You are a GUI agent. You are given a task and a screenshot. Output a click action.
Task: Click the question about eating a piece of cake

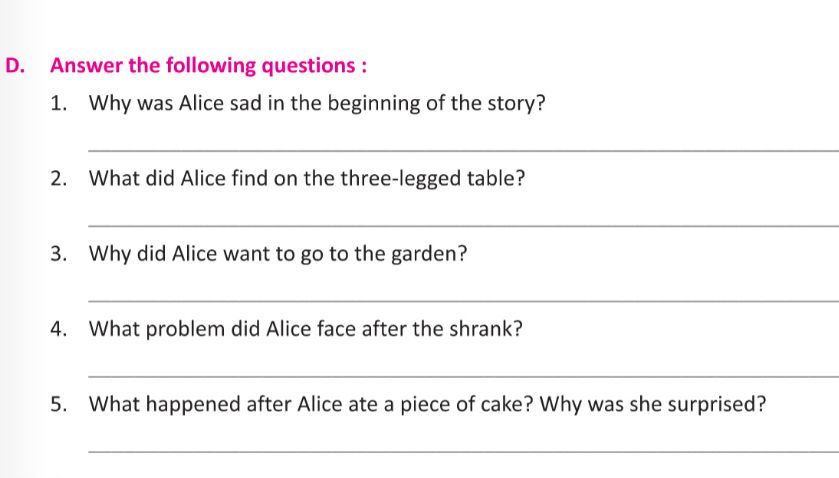click(428, 405)
